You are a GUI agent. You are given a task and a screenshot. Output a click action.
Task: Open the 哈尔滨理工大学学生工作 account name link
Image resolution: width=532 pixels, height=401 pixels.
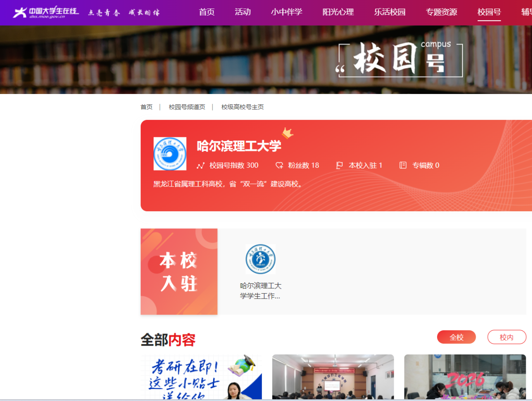[260, 291]
